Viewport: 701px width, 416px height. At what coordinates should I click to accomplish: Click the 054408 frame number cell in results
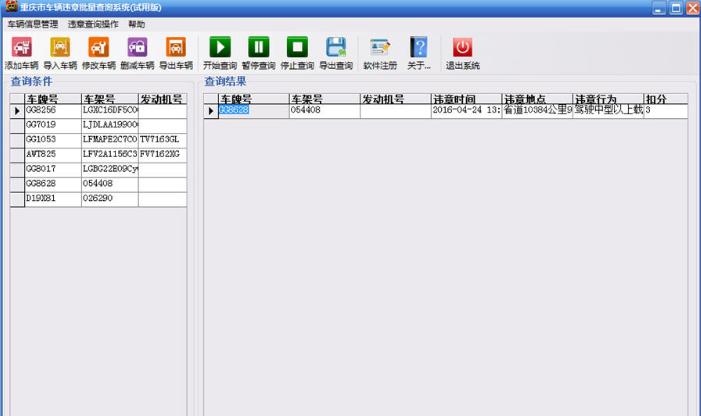pyautogui.click(x=323, y=111)
